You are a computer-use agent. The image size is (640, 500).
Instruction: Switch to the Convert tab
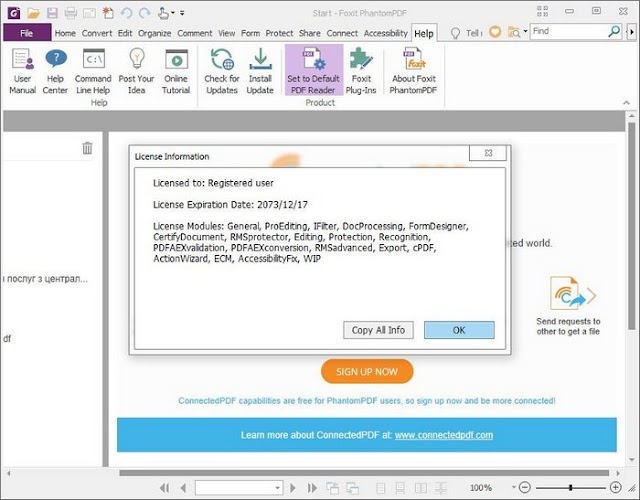coord(97,33)
